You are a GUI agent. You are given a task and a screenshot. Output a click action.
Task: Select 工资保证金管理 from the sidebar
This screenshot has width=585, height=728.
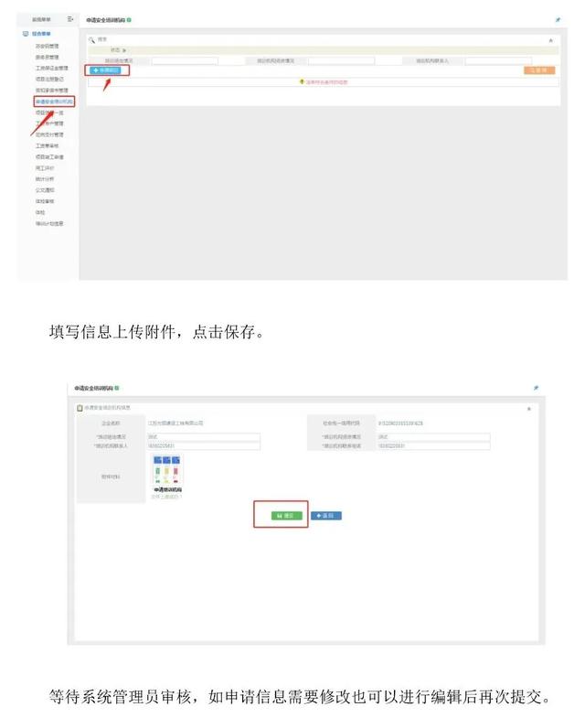click(x=51, y=68)
